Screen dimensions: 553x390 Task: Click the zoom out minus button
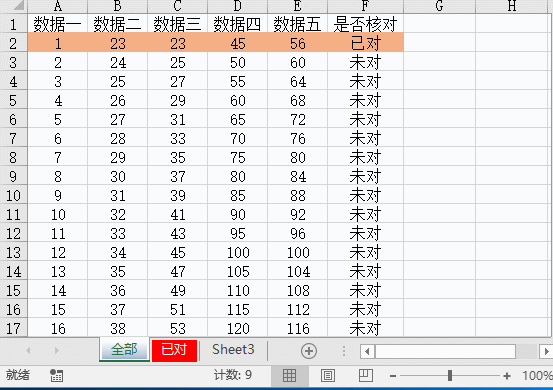(393, 376)
